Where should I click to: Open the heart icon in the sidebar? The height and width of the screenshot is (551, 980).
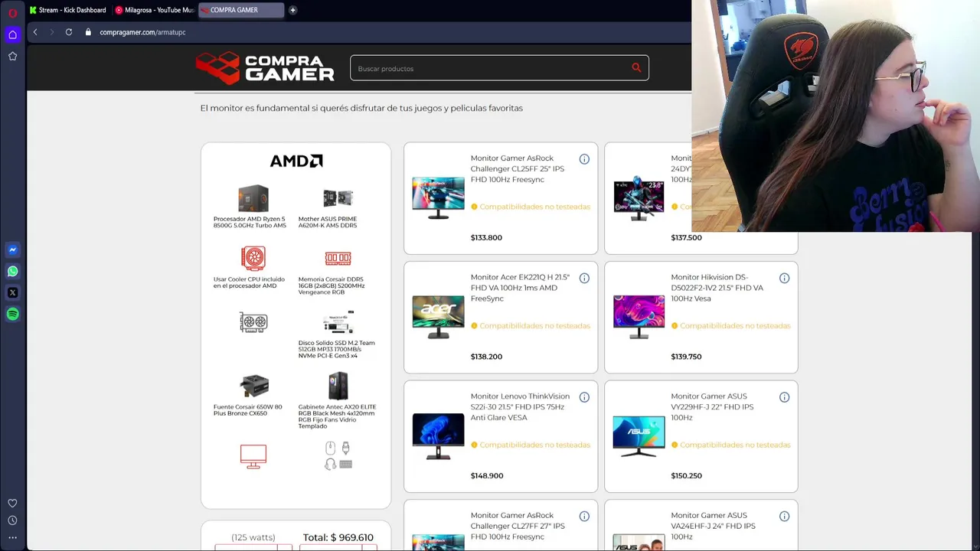click(12, 503)
